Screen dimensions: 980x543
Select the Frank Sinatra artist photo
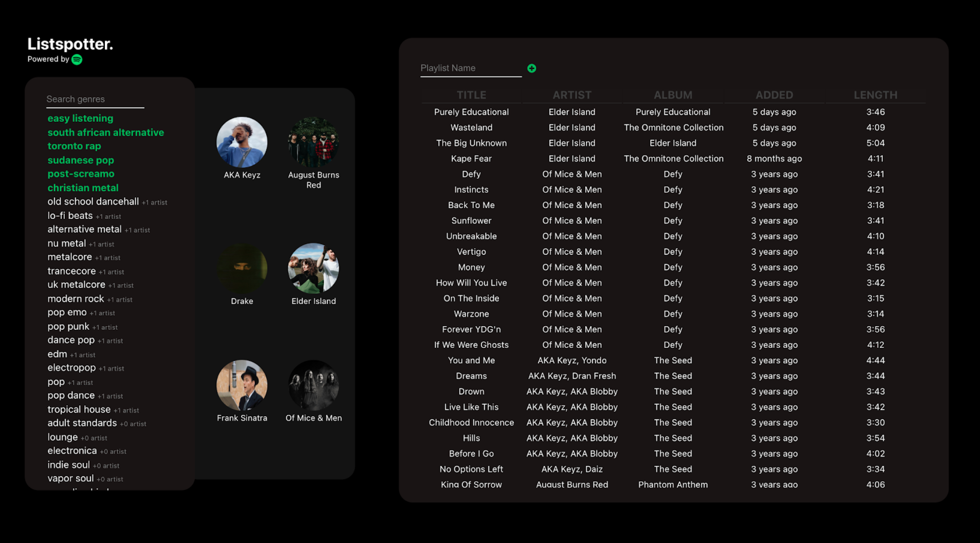pyautogui.click(x=242, y=385)
